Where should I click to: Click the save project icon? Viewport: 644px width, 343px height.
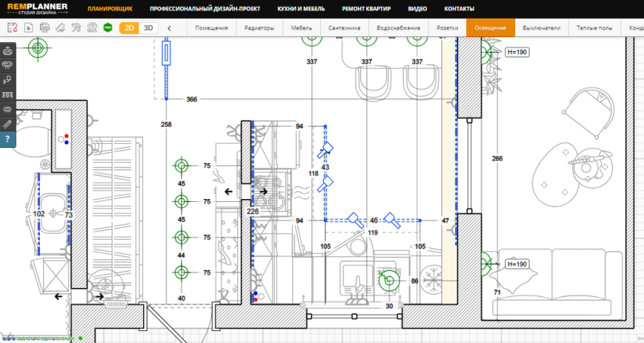point(12,28)
